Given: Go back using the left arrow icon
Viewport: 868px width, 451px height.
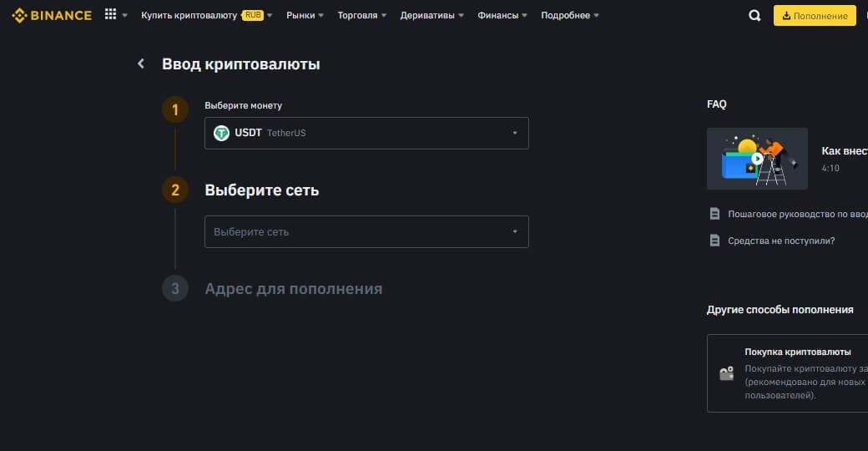Looking at the screenshot, I should (141, 64).
